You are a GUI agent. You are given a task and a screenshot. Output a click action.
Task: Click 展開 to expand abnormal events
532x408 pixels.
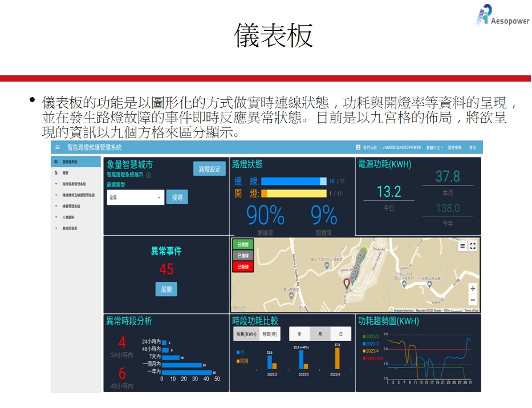166,289
